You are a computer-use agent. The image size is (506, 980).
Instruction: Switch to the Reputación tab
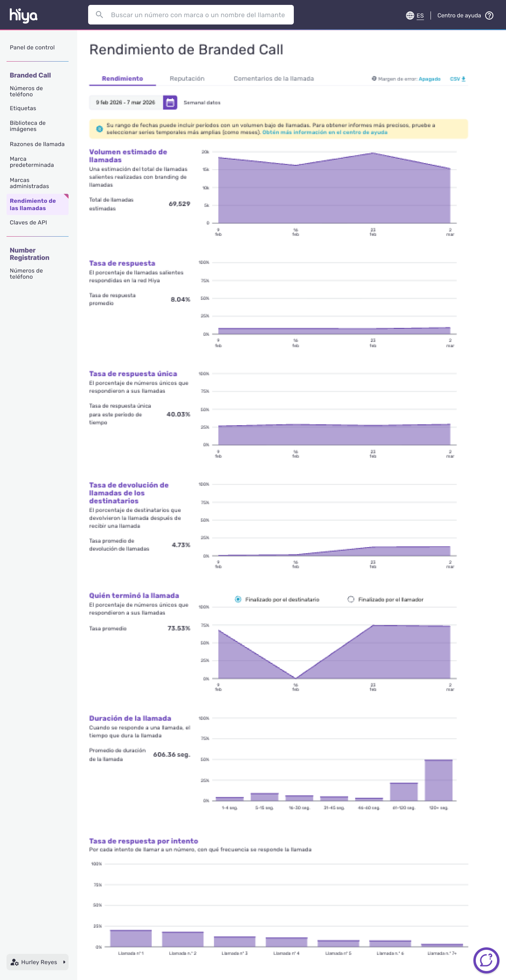[187, 78]
